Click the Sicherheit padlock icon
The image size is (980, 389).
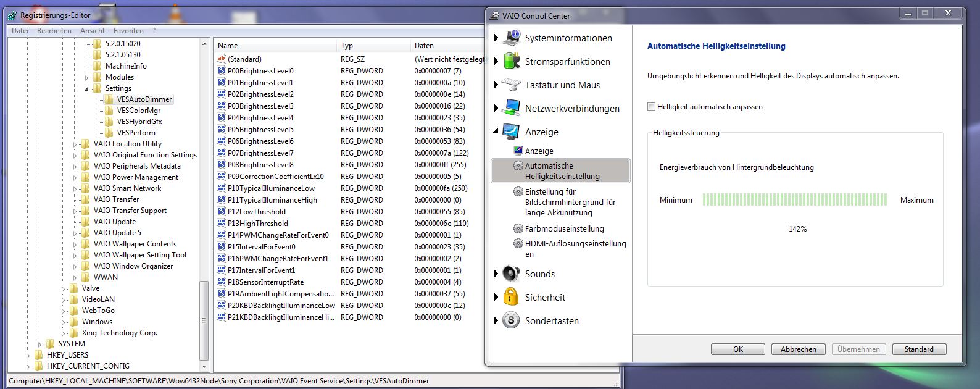(x=511, y=297)
